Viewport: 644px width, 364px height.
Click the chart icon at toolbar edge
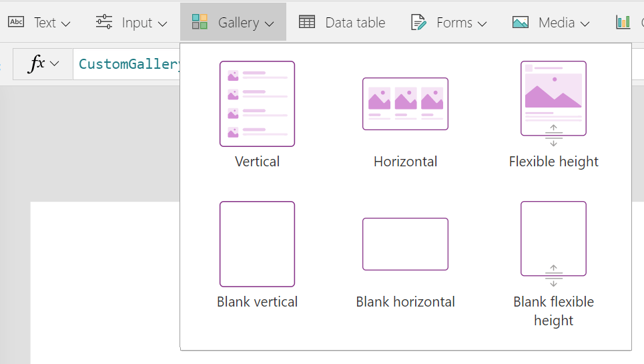point(623,22)
